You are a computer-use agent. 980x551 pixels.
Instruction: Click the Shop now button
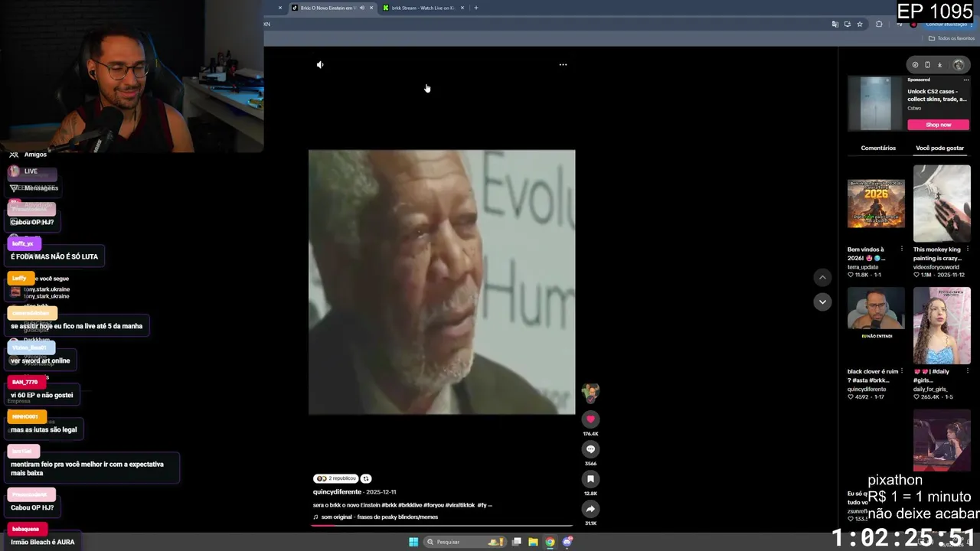[938, 125]
